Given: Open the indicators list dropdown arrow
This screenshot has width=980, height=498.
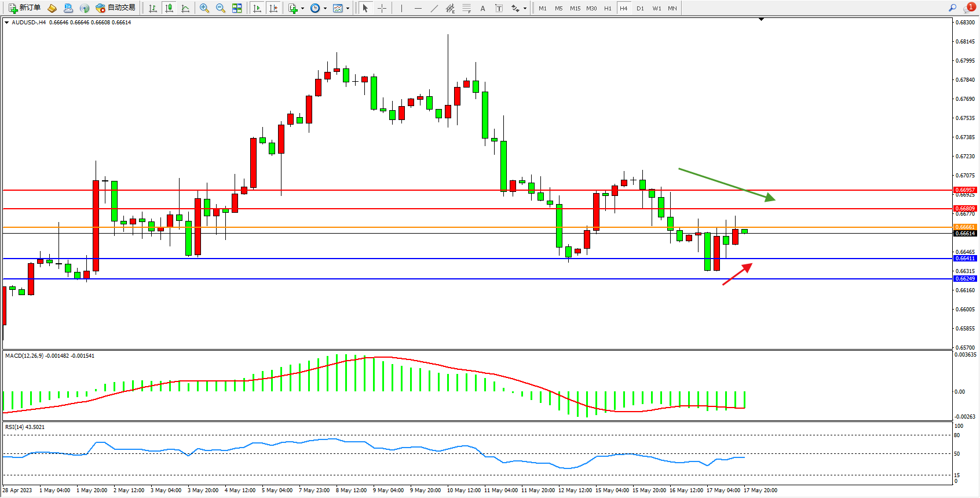Looking at the screenshot, I should [x=302, y=8].
